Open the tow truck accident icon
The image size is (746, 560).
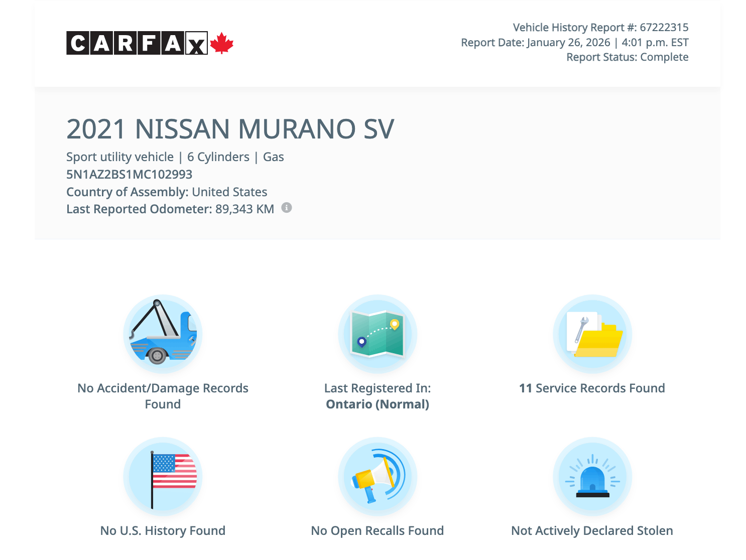pyautogui.click(x=163, y=334)
